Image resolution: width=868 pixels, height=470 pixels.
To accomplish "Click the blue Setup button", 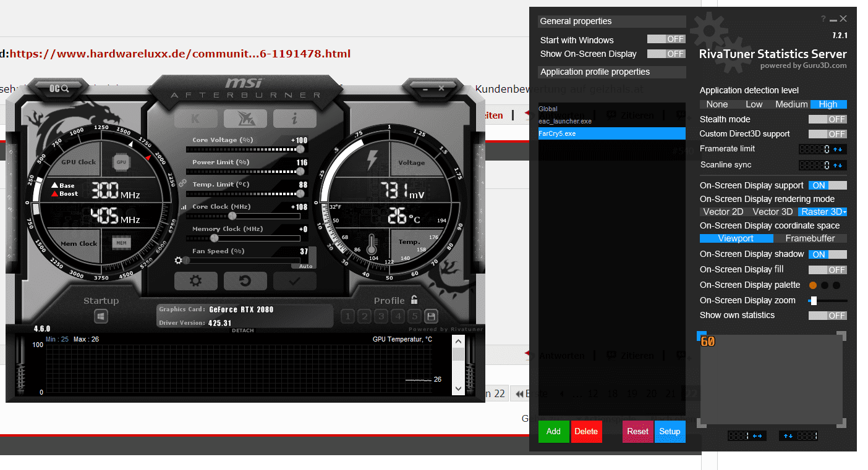I will coord(670,432).
